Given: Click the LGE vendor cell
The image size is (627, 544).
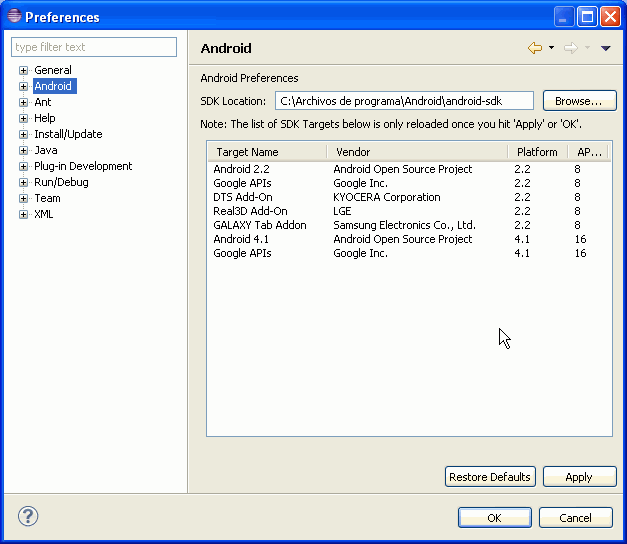Looking at the screenshot, I should click(x=342, y=211).
